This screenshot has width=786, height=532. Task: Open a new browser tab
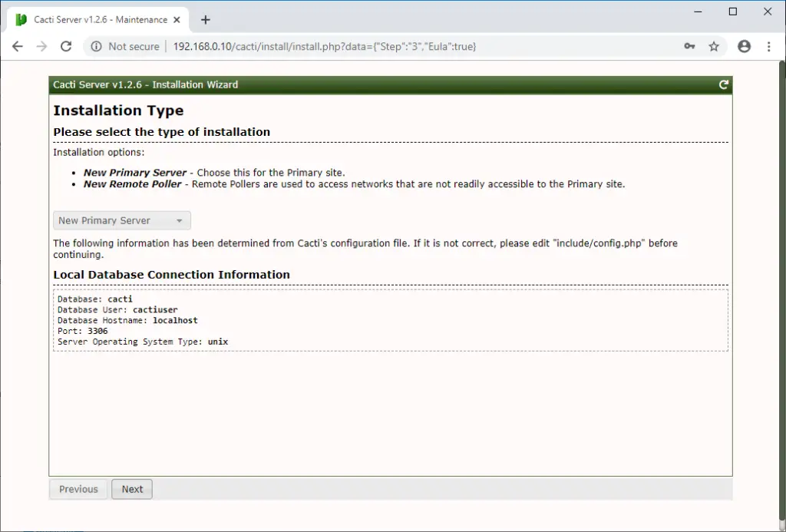[205, 19]
